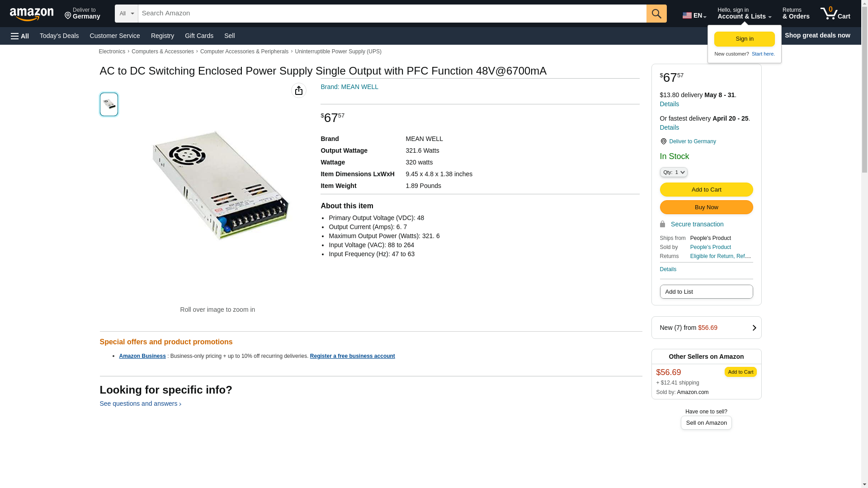Expand New (7) from $56.69 offers
Image resolution: width=868 pixels, height=488 pixels.
706,328
